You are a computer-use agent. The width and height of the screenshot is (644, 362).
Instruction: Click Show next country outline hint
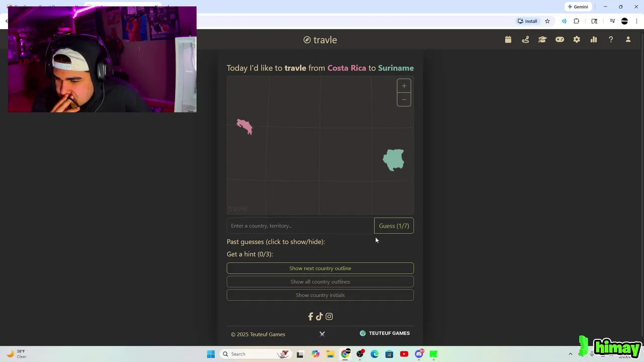[320, 268]
